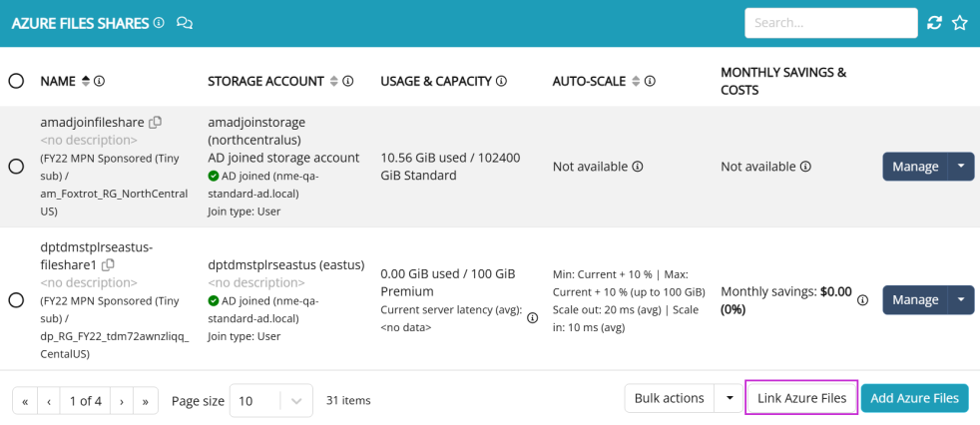
Task: Focus the Search field
Action: pyautogui.click(x=830, y=23)
